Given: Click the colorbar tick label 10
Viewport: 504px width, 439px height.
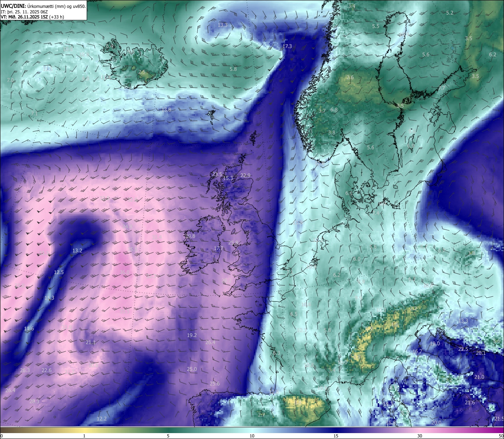Looking at the screenshot, I should 252,436.
